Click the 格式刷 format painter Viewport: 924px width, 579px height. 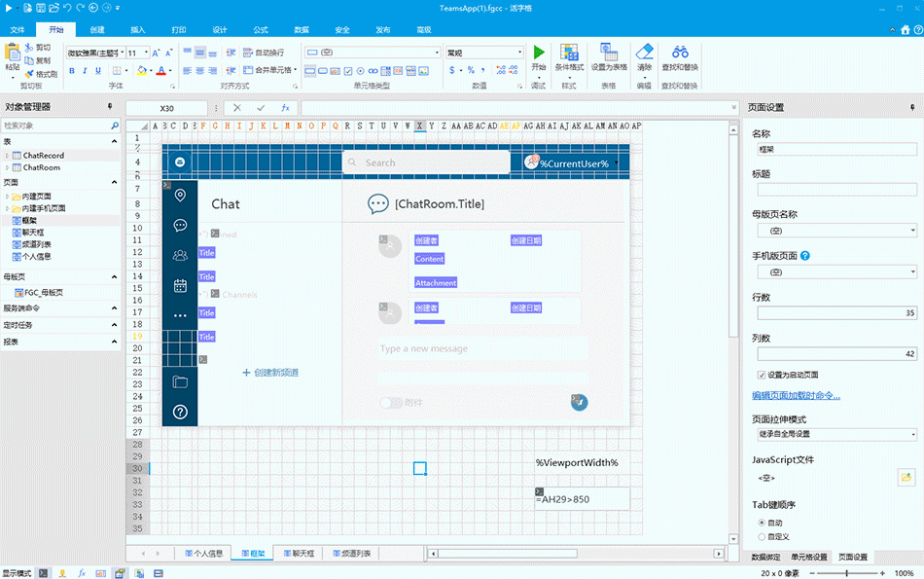(40, 74)
